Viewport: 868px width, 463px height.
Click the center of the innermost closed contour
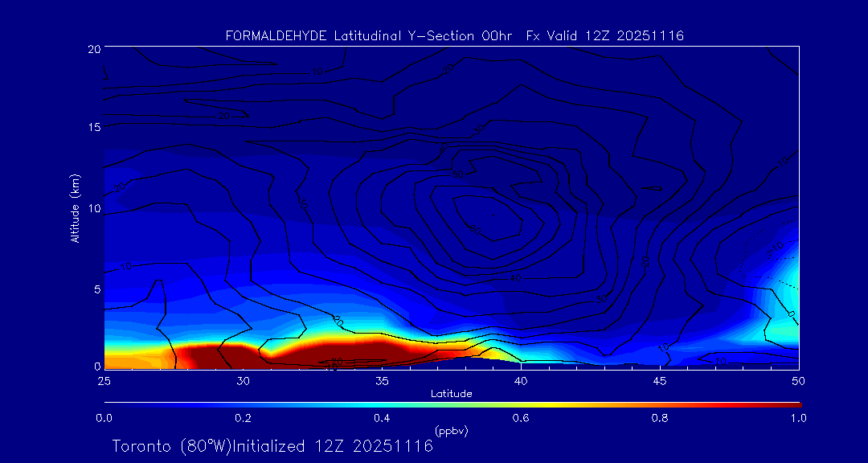[x=478, y=215]
